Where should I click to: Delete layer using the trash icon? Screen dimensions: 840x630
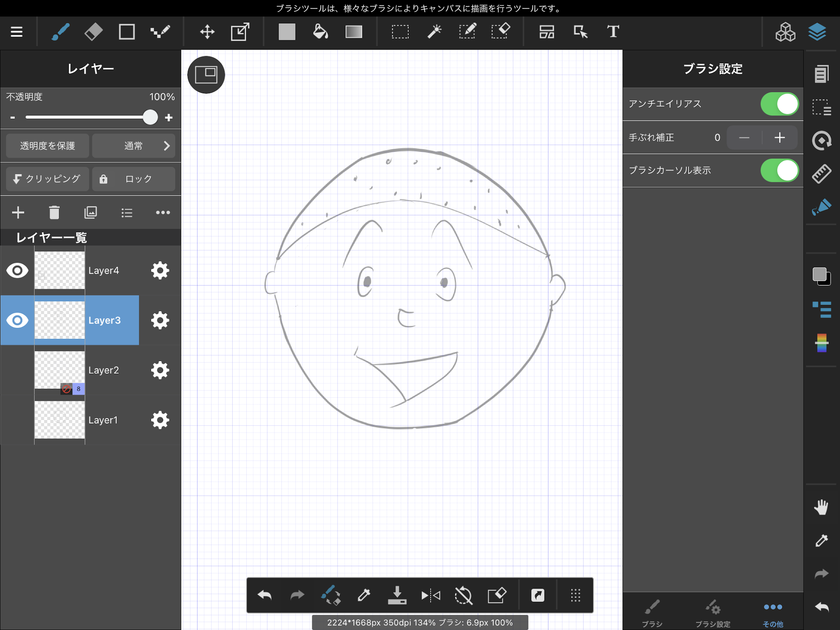pos(54,213)
